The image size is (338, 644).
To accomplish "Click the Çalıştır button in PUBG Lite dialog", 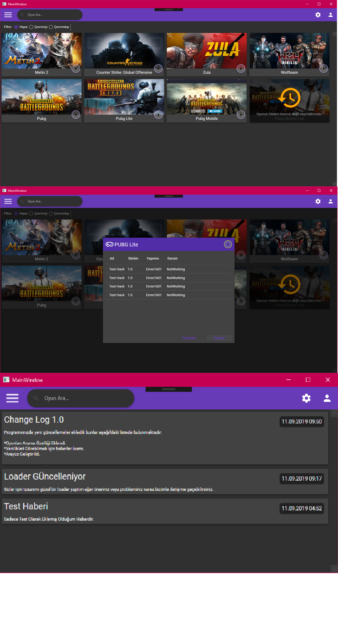I will [x=219, y=338].
